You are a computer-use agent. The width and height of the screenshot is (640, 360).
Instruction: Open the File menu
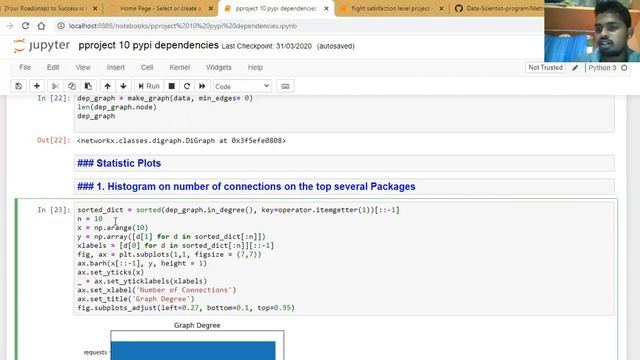click(x=25, y=67)
